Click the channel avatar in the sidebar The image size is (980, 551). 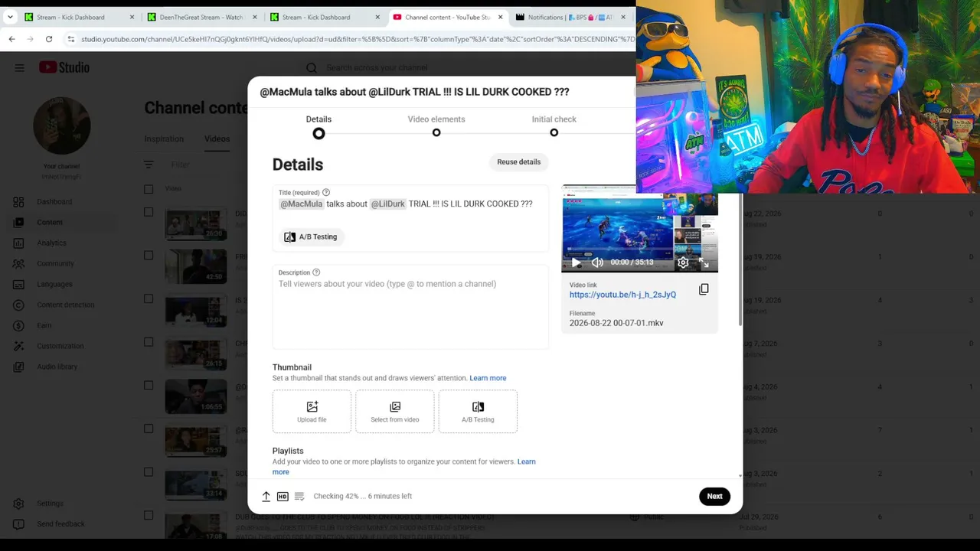click(x=62, y=126)
